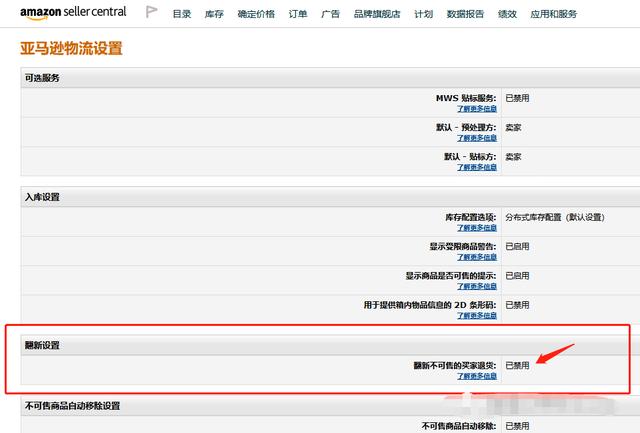Open learn more link under MWS 贴标服务
Image resolution: width=640 pixels, height=433 pixels.
(x=477, y=109)
